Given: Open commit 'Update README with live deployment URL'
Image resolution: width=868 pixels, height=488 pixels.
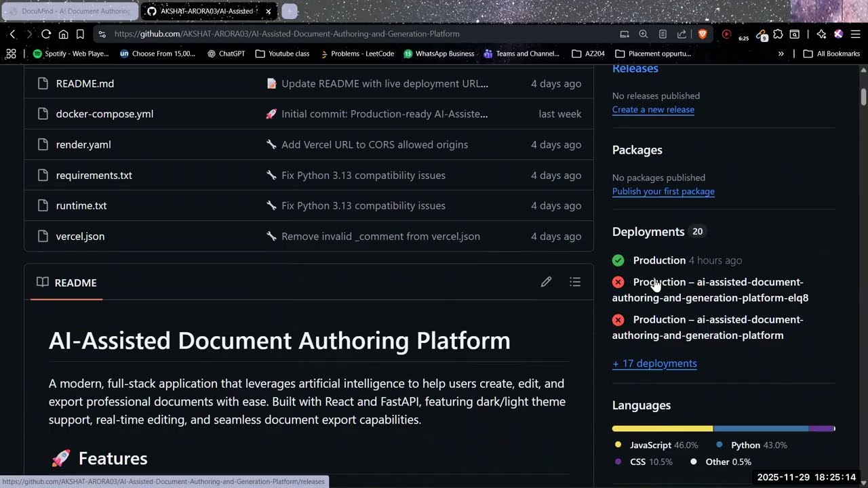Looking at the screenshot, I should (384, 83).
